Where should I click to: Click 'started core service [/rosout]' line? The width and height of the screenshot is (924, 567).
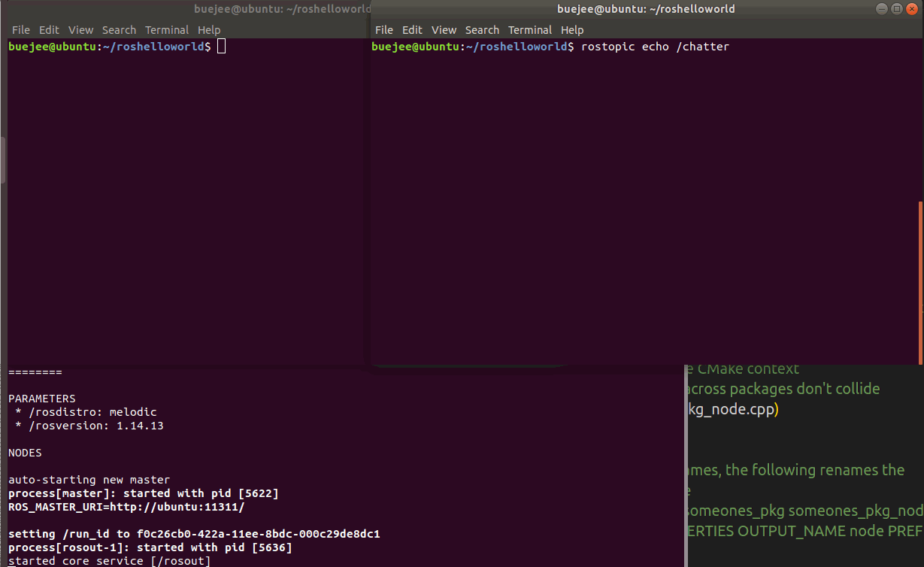pos(110,561)
